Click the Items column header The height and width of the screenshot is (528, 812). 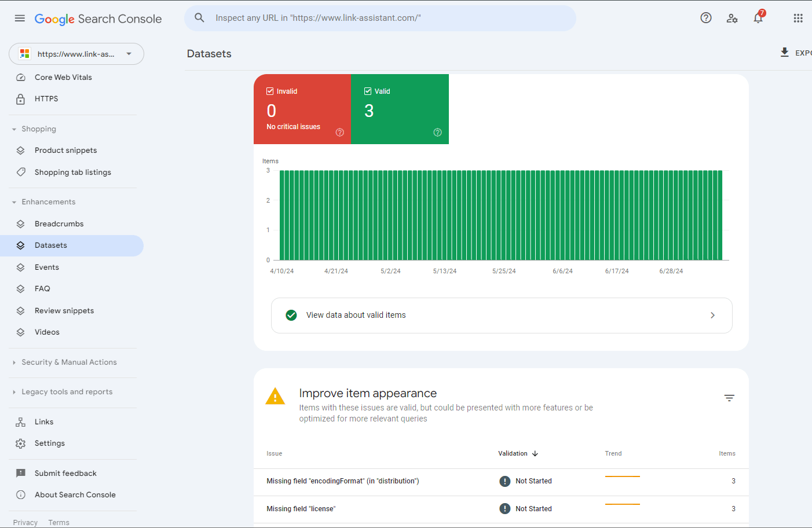coord(727,454)
